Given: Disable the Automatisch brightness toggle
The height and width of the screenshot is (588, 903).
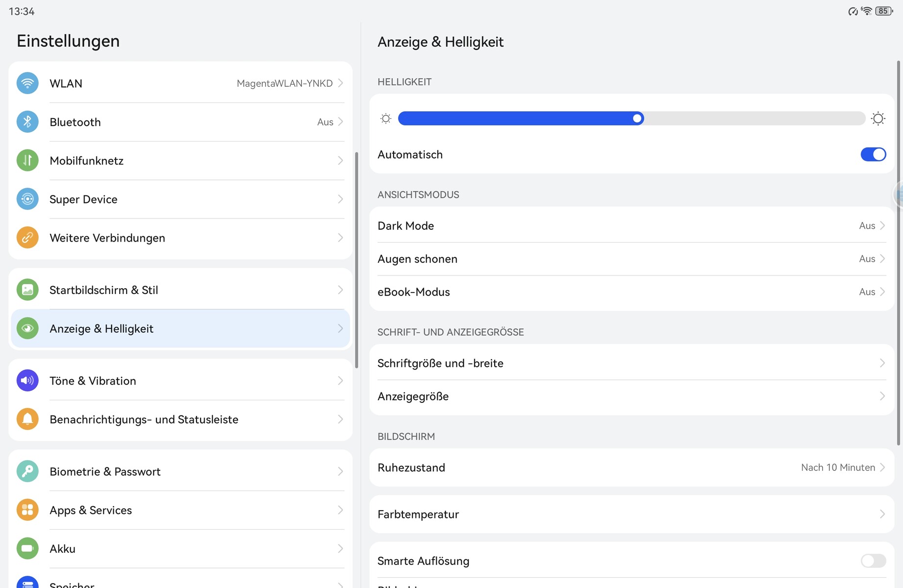Looking at the screenshot, I should coord(873,154).
